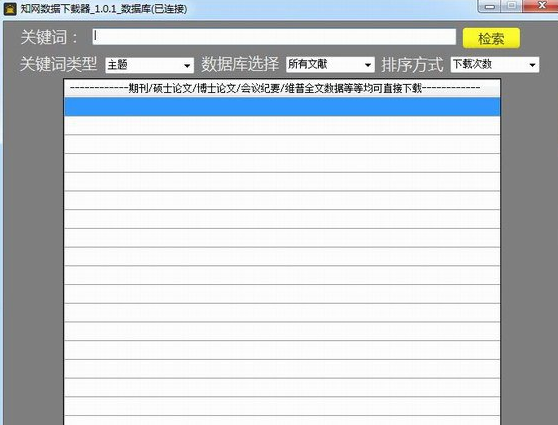
Task: Focus the 关键词 keyword input field
Action: coord(274,37)
